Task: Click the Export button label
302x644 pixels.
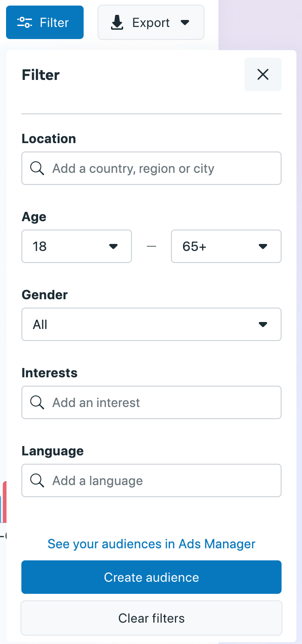Action: tap(151, 22)
